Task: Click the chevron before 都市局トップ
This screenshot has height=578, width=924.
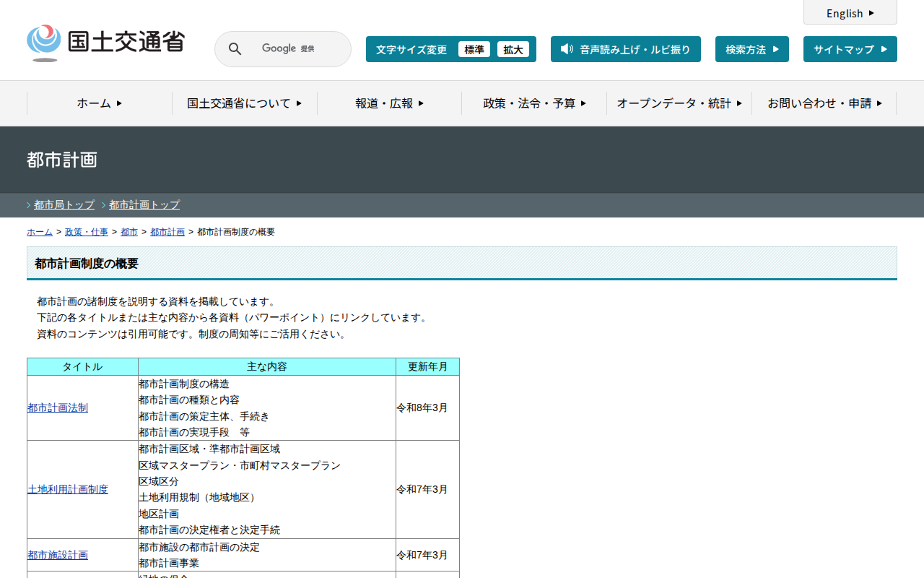Action: point(29,205)
